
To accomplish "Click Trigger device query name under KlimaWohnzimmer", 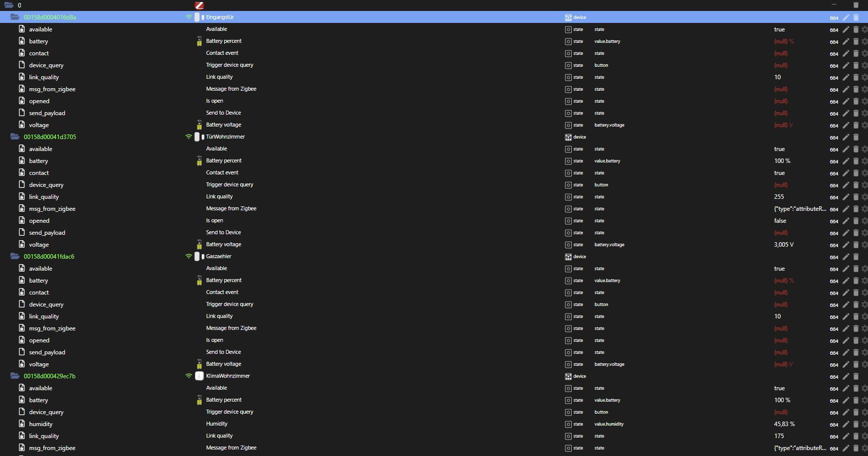I will point(229,412).
